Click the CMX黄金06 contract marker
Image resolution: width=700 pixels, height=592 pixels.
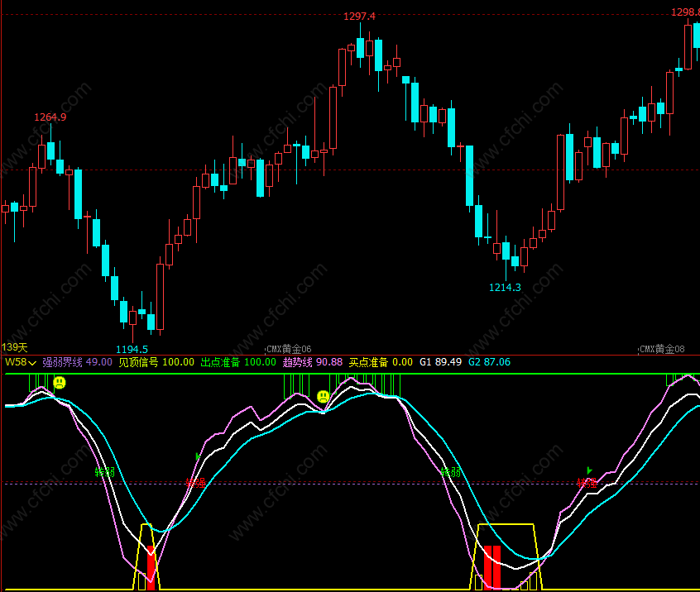click(x=289, y=349)
